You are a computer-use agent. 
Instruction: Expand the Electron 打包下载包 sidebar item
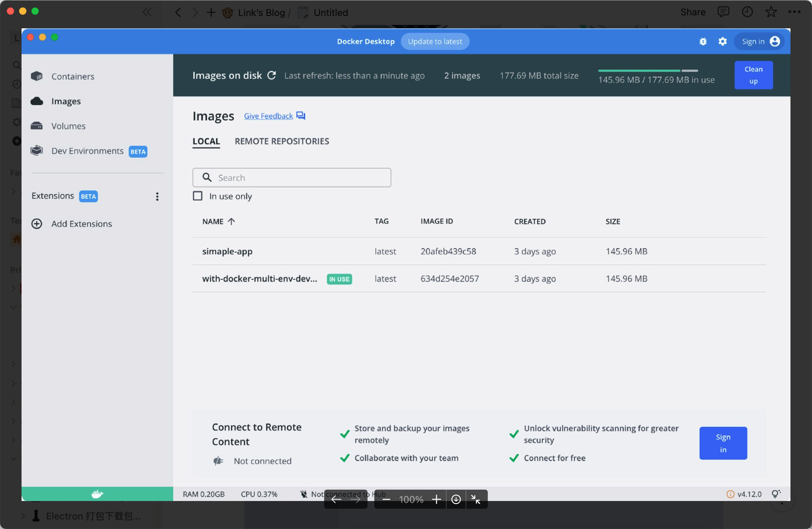(x=23, y=516)
